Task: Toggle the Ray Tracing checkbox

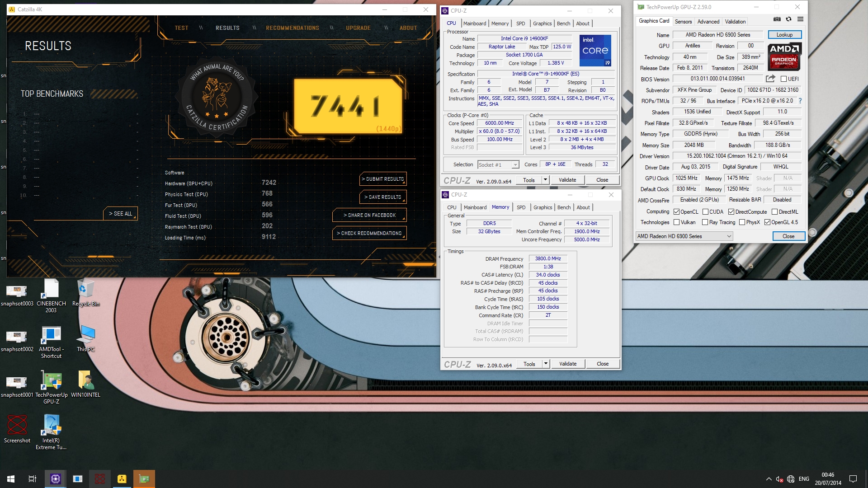Action: pos(705,222)
